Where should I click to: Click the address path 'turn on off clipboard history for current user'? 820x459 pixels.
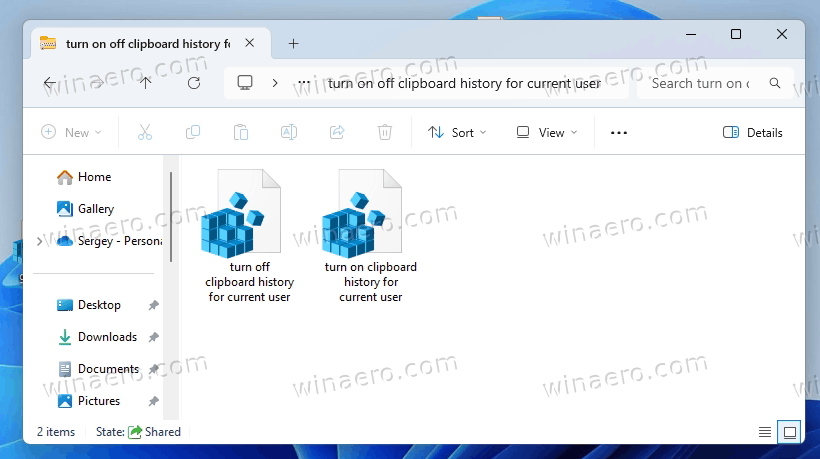pos(464,83)
